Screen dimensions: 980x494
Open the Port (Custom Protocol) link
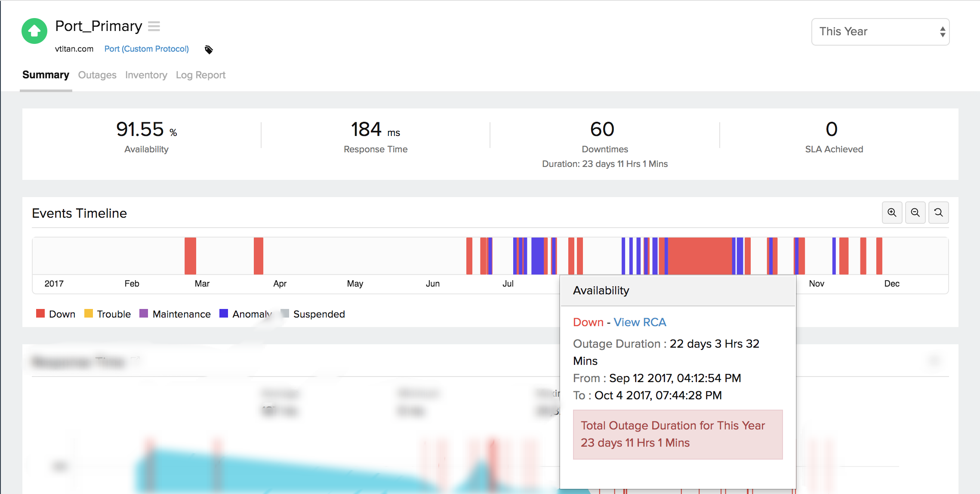tap(146, 49)
